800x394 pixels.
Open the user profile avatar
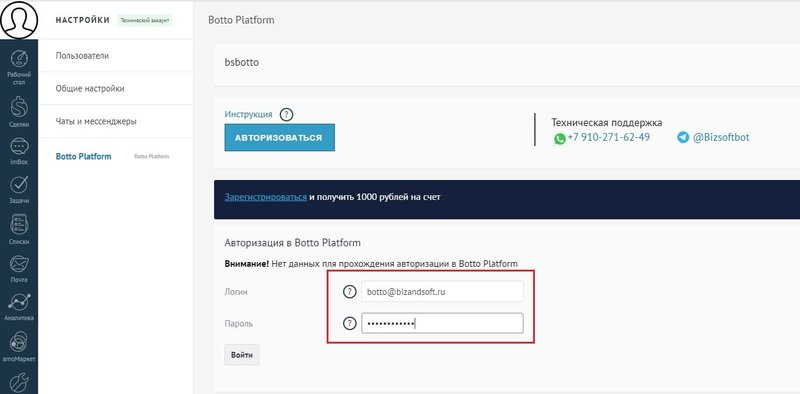pyautogui.click(x=19, y=20)
